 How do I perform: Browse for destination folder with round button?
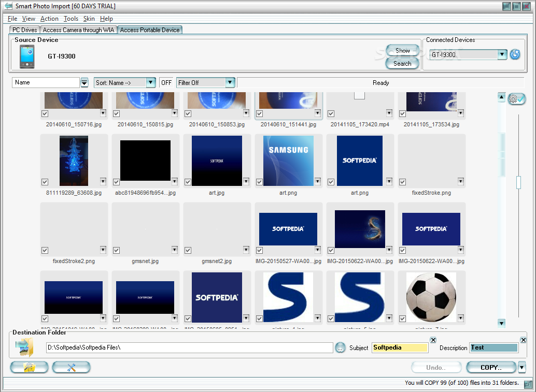(340, 347)
